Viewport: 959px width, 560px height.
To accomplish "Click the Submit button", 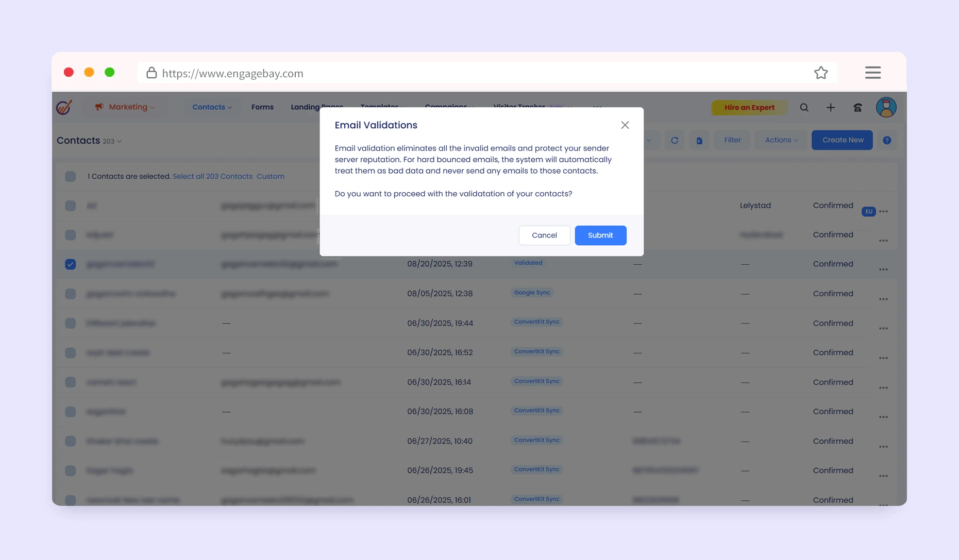I will (x=600, y=235).
